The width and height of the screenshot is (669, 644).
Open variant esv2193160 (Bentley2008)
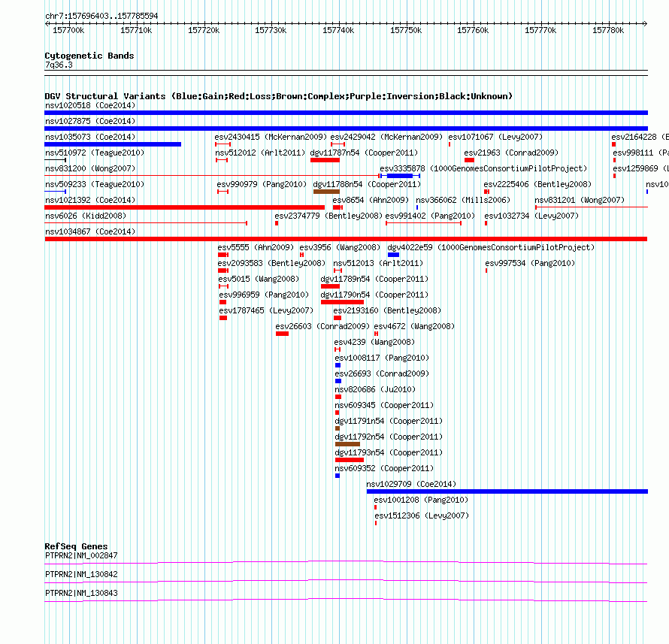click(x=387, y=310)
